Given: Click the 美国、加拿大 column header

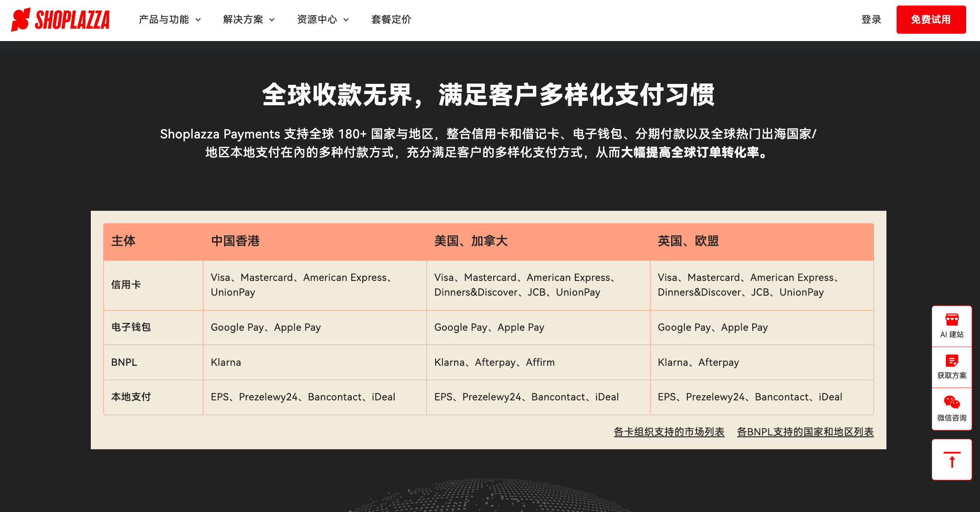Looking at the screenshot, I should (471, 241).
